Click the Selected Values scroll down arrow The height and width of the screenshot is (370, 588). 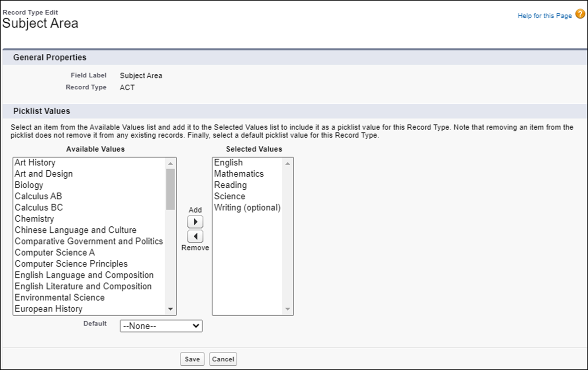click(x=288, y=309)
